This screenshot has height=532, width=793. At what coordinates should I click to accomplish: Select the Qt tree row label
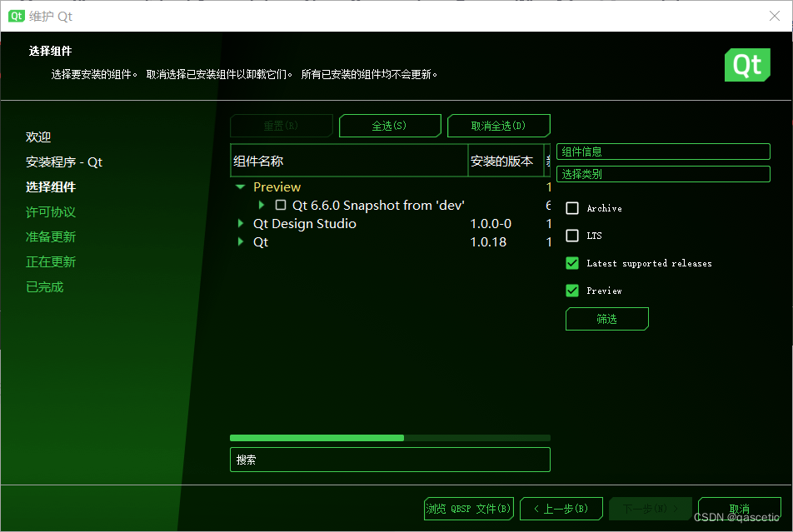(261, 241)
